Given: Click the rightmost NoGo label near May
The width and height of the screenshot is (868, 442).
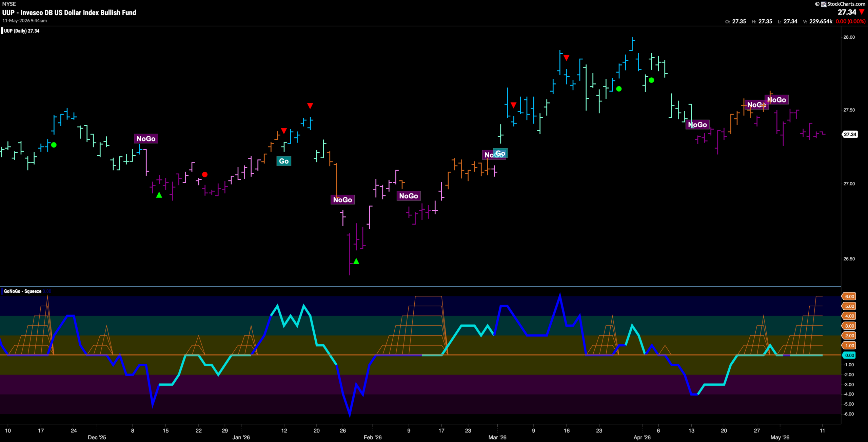Looking at the screenshot, I should coord(776,100).
